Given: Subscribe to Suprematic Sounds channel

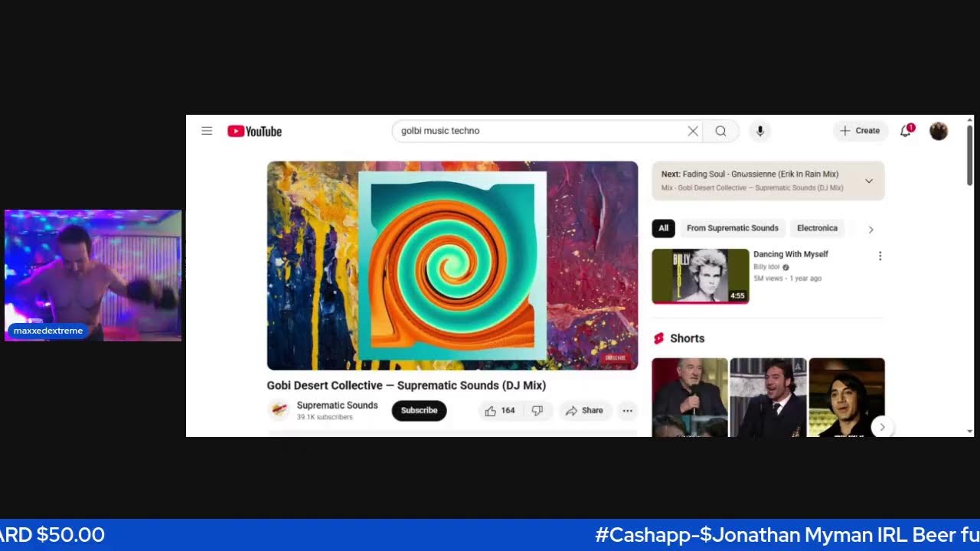Looking at the screenshot, I should tap(419, 411).
